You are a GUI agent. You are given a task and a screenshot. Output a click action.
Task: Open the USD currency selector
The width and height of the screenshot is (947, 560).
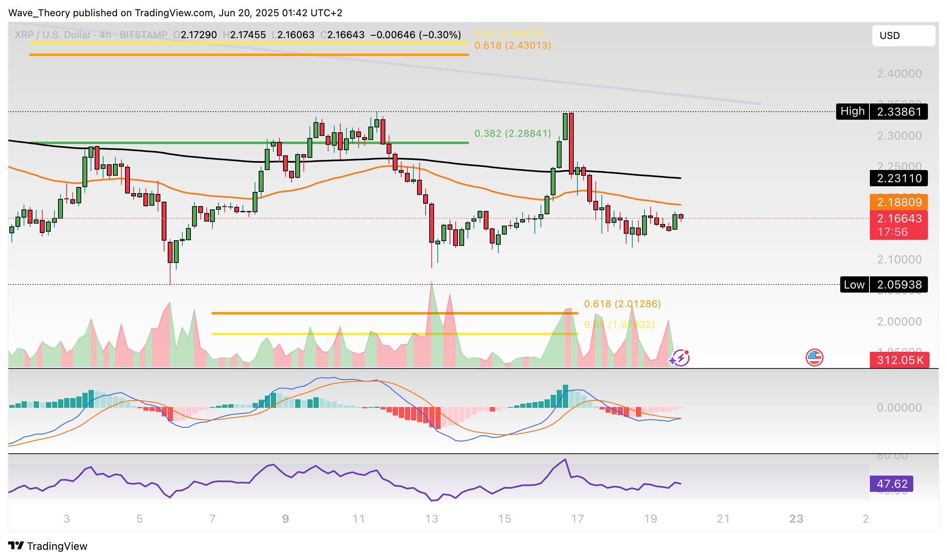[903, 36]
